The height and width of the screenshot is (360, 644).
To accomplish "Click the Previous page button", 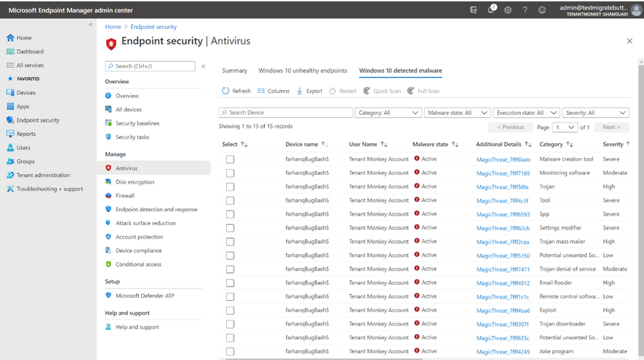I will click(511, 127).
